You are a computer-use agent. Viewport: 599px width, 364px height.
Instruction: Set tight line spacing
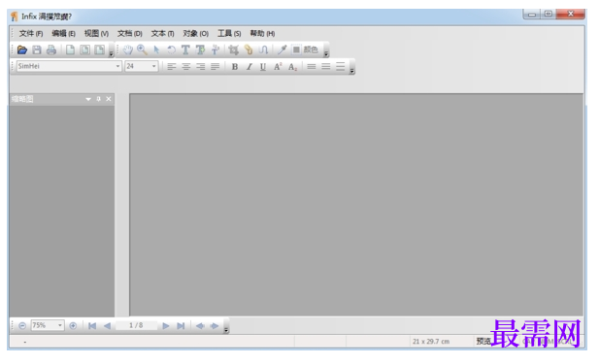(x=312, y=66)
